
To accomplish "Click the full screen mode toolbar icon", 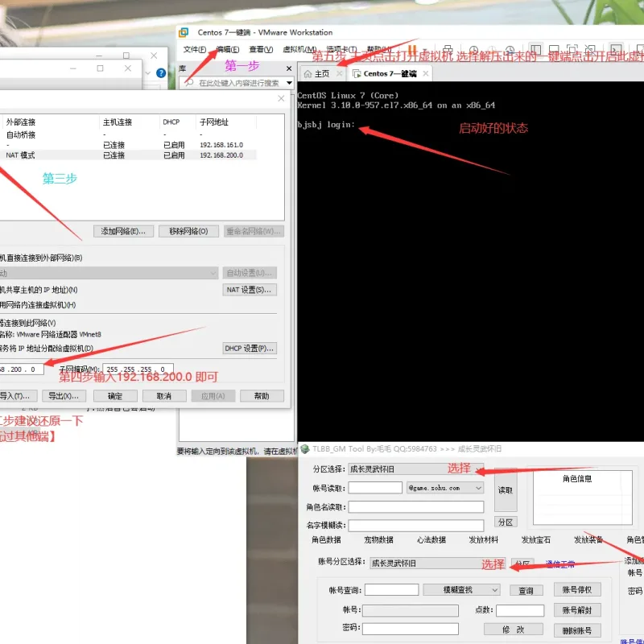I will click(x=572, y=49).
